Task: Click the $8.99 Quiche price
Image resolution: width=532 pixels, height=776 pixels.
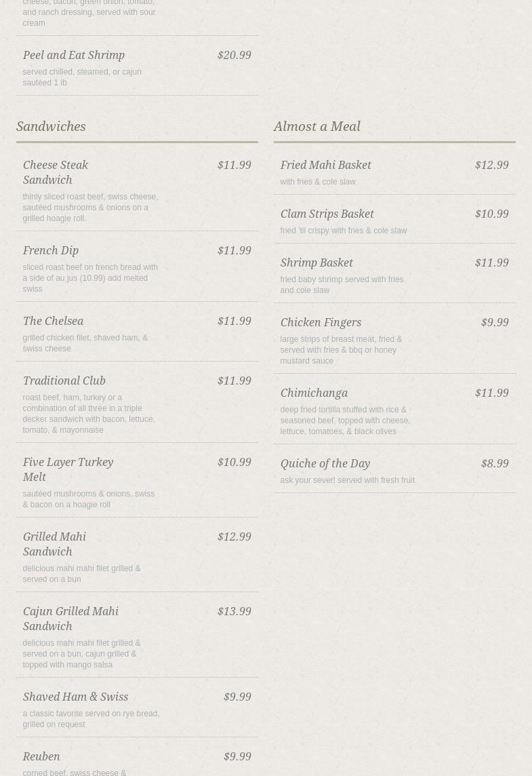Action: tap(495, 464)
